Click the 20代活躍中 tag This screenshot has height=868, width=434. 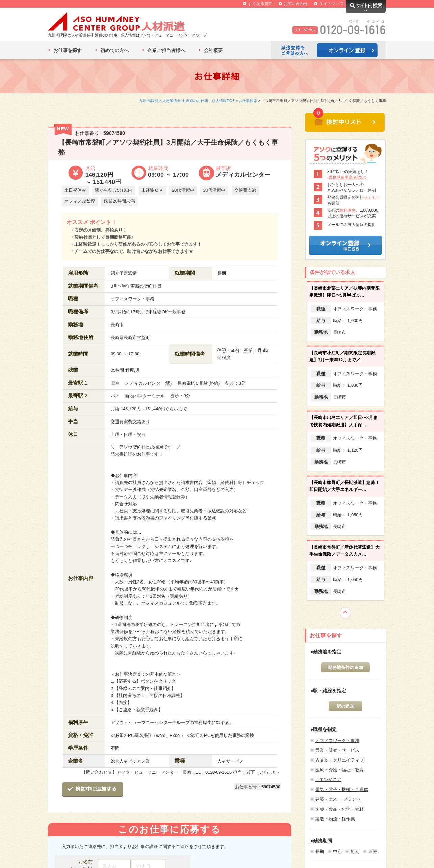click(x=183, y=190)
